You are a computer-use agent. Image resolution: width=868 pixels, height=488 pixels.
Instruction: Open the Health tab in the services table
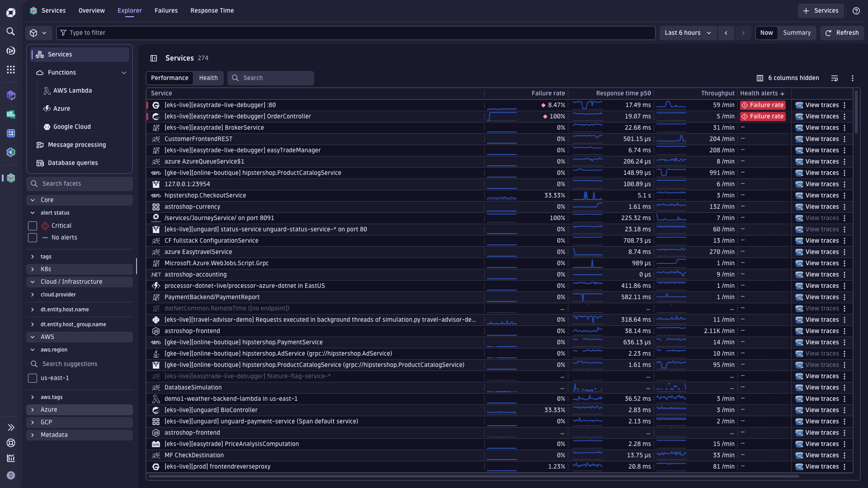coord(208,78)
